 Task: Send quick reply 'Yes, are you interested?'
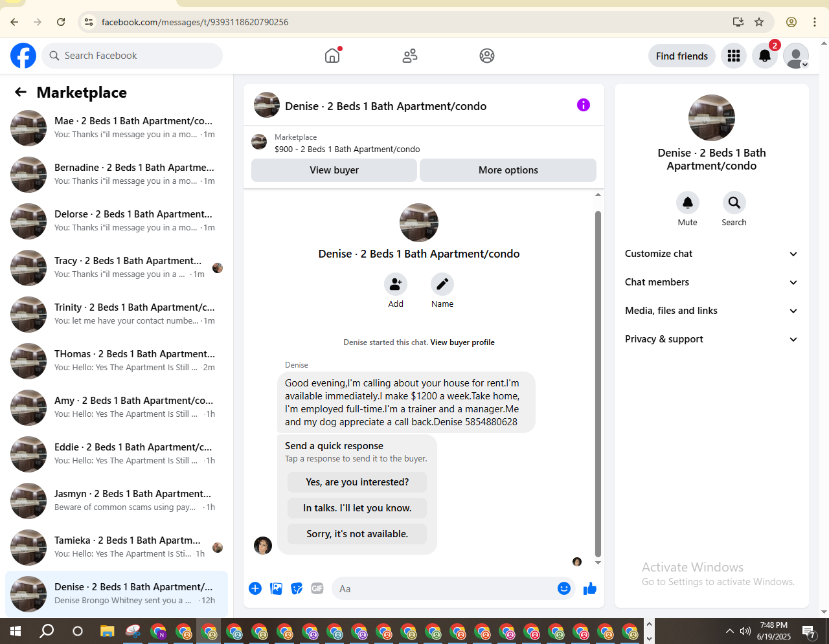point(358,482)
